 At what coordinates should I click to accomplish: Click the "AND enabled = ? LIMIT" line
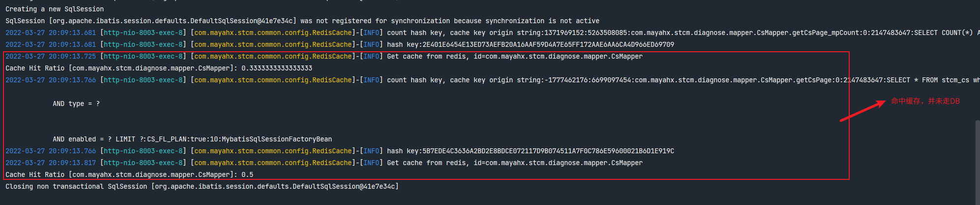coord(192,139)
